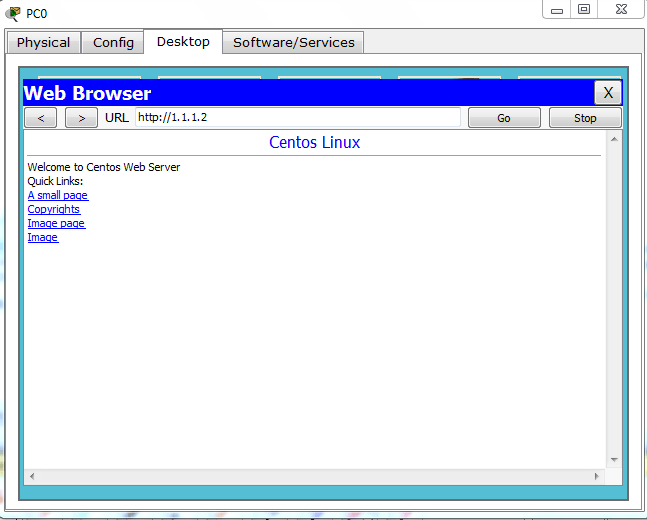The image size is (647, 520).
Task: Maximize the PC0 window
Action: click(x=584, y=9)
